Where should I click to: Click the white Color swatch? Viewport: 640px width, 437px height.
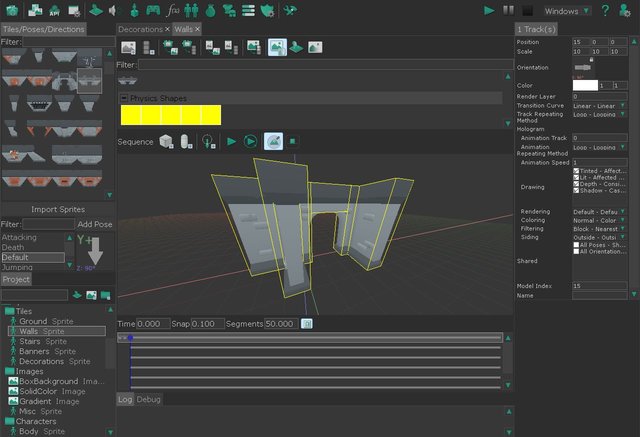pos(585,85)
